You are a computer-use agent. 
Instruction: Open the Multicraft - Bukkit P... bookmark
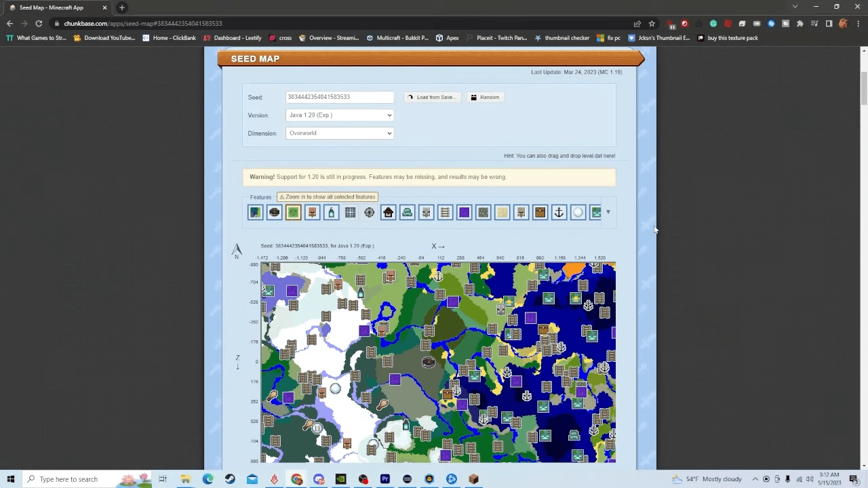397,38
